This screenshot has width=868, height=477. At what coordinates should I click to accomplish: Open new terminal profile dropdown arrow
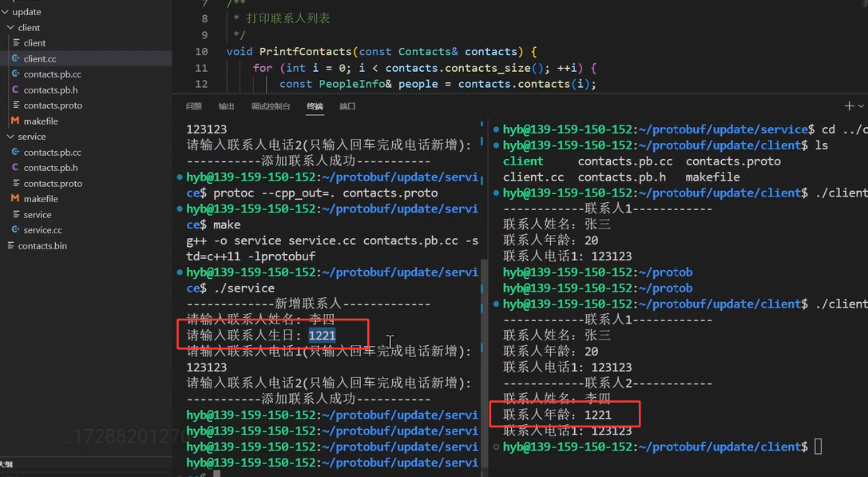point(862,105)
